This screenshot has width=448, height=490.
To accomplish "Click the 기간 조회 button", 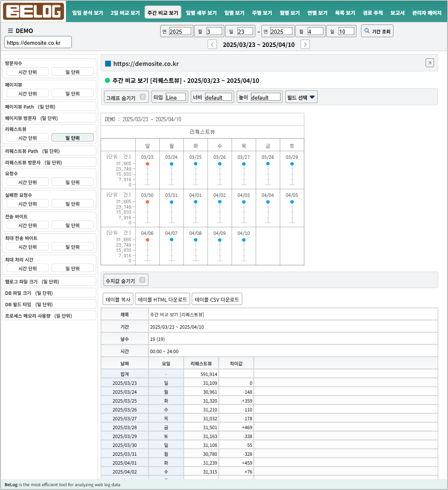I will pyautogui.click(x=377, y=31).
